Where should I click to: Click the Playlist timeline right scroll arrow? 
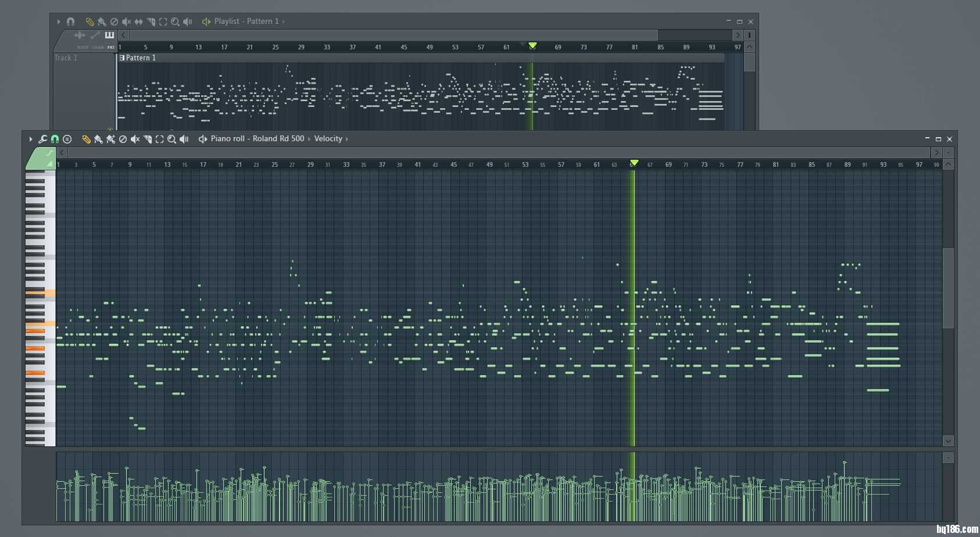coord(738,35)
